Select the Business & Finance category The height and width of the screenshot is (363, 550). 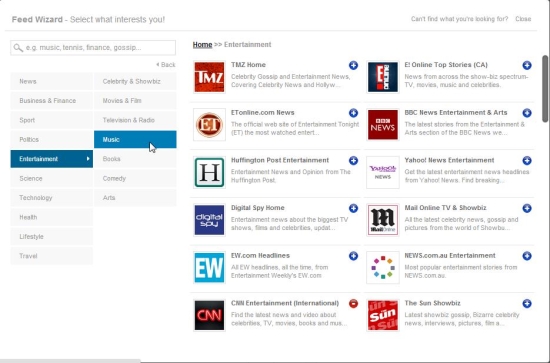point(52,101)
